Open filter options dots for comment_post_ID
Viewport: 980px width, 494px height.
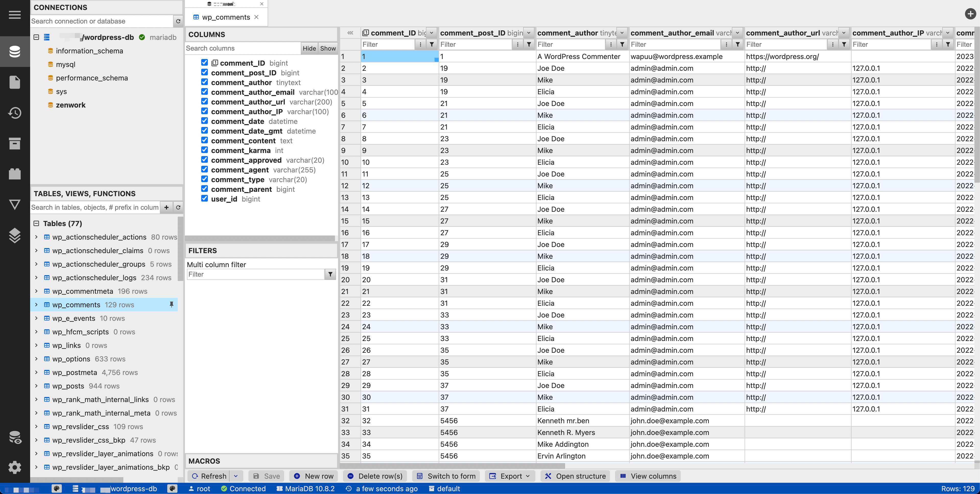[x=517, y=44]
